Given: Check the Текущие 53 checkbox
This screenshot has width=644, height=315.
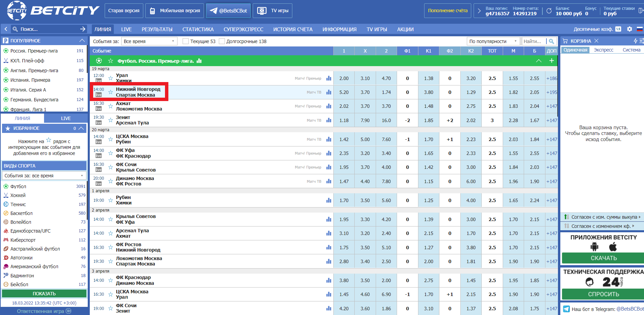Looking at the screenshot, I should (x=185, y=41).
